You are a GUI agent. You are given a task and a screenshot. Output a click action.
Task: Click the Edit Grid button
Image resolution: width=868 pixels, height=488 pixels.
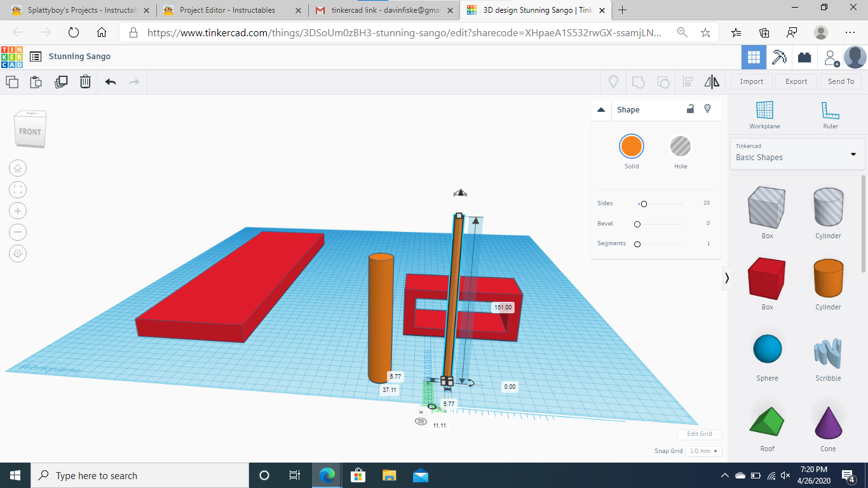pyautogui.click(x=700, y=434)
